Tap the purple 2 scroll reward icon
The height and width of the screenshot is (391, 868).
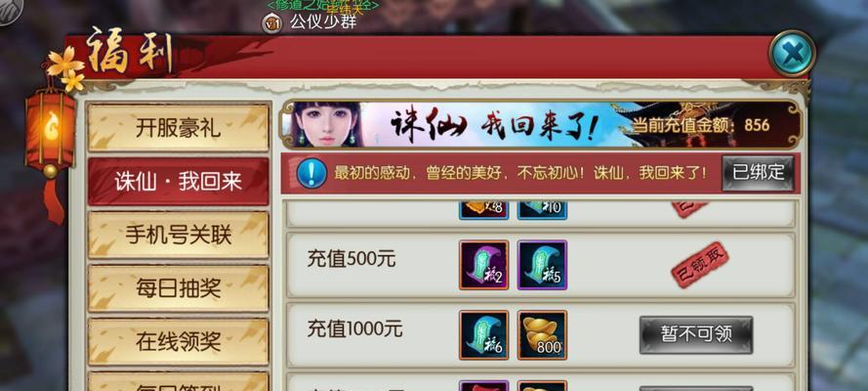pos(484,265)
